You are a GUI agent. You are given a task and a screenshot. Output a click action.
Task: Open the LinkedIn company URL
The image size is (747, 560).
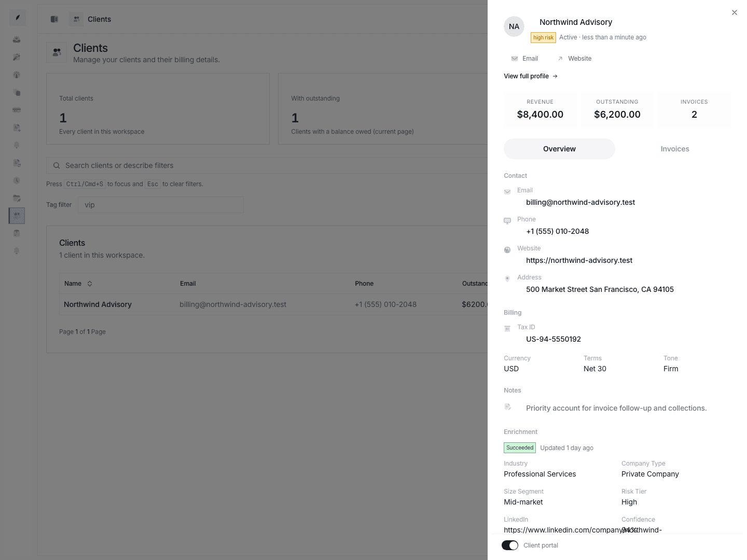pos(583,530)
